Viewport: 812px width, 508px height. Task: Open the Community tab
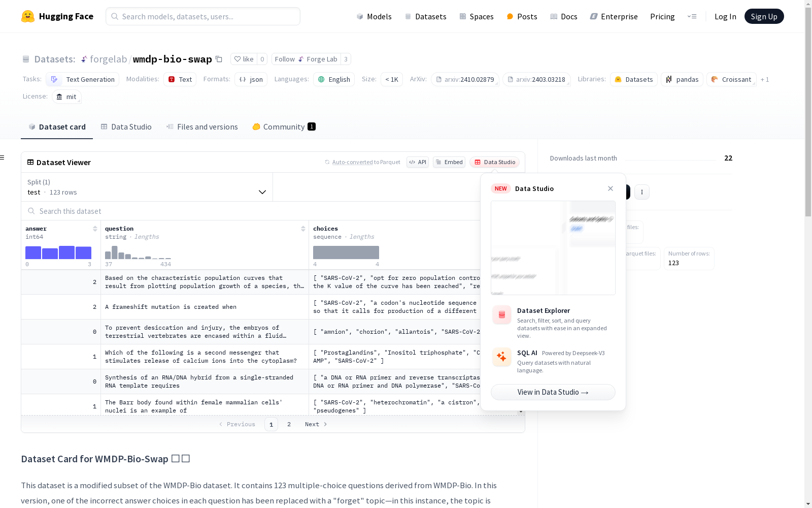(x=284, y=127)
